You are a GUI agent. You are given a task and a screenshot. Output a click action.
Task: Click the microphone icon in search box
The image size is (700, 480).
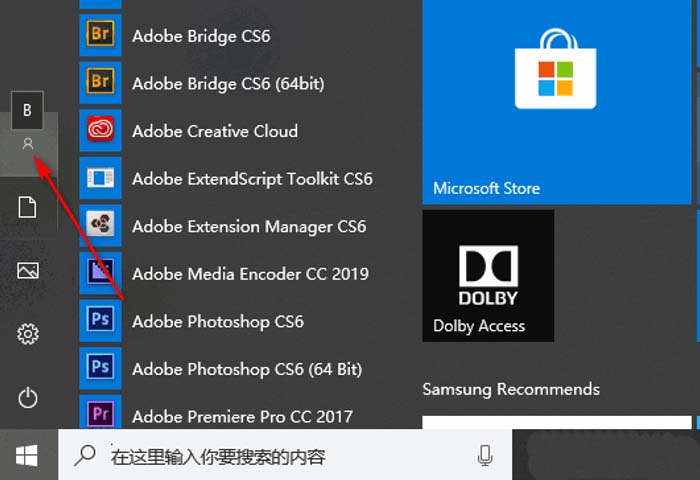(485, 456)
